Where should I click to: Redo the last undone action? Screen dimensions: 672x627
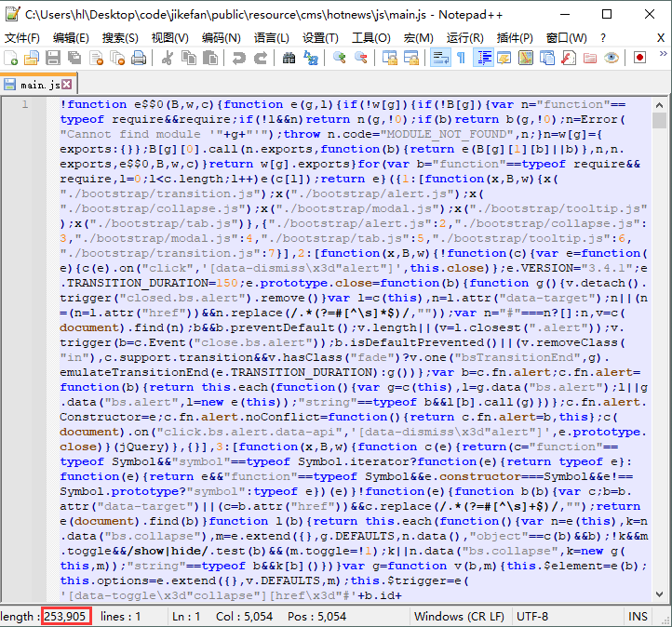pyautogui.click(x=260, y=58)
